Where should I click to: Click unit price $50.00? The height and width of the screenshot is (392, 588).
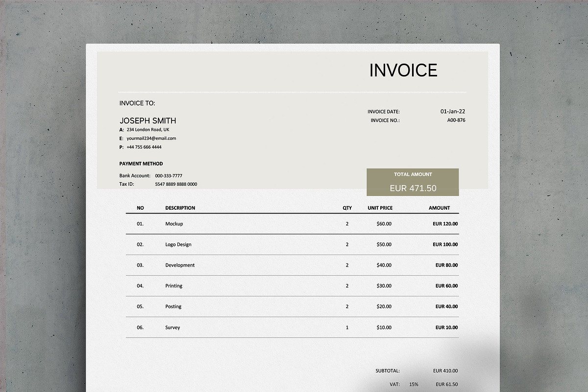click(x=384, y=245)
